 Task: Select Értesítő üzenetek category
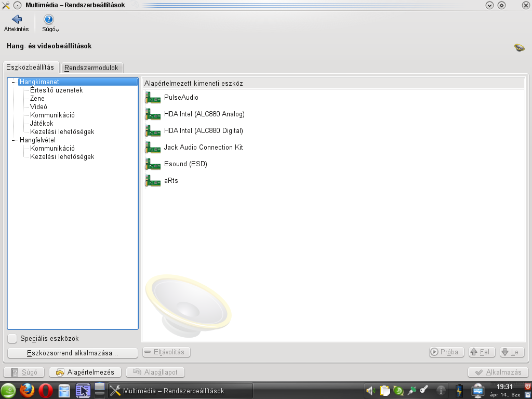click(x=56, y=90)
